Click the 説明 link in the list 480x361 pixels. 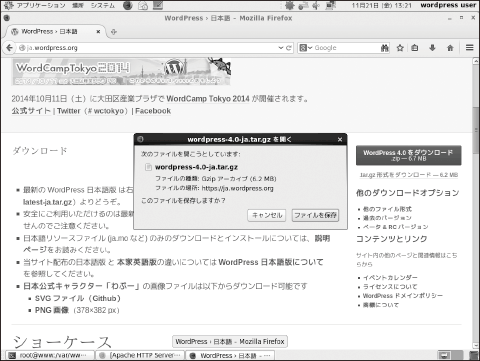(322, 238)
